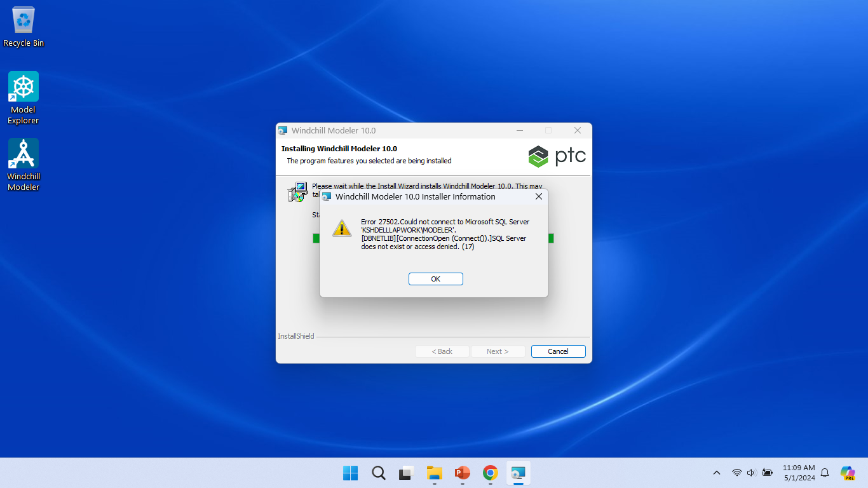Click the ptc logo in the installer header

(x=557, y=156)
